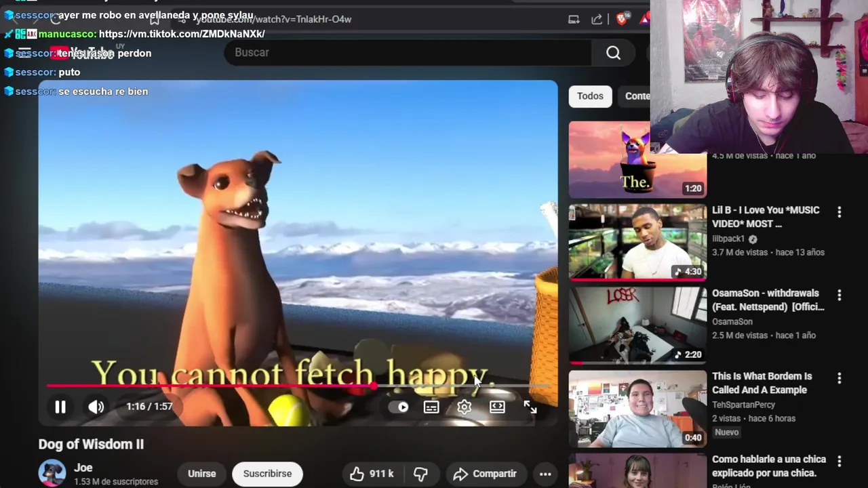
Task: Pause the Dog of Wisdom II video
Action: (60, 407)
